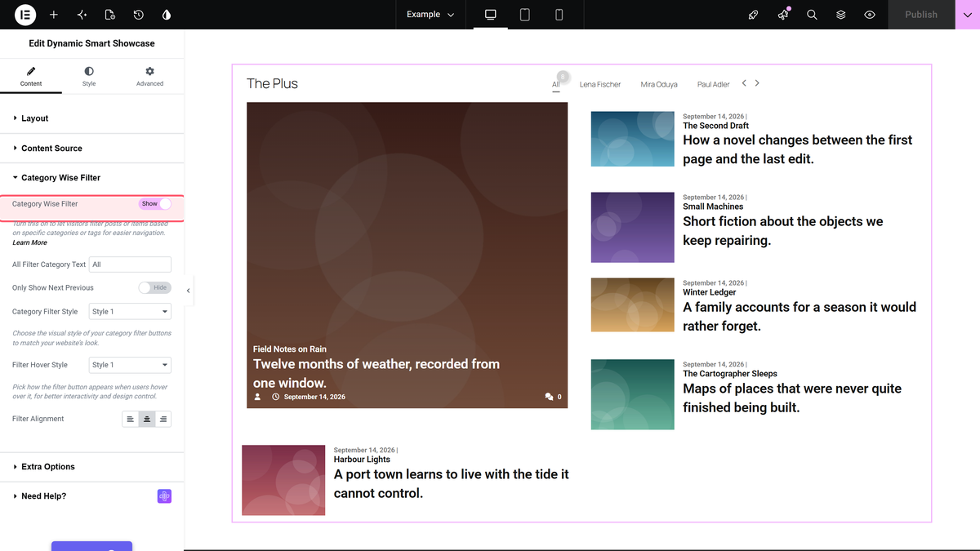
Task: Toggle the Category Wise Filter switch
Action: pyautogui.click(x=155, y=203)
